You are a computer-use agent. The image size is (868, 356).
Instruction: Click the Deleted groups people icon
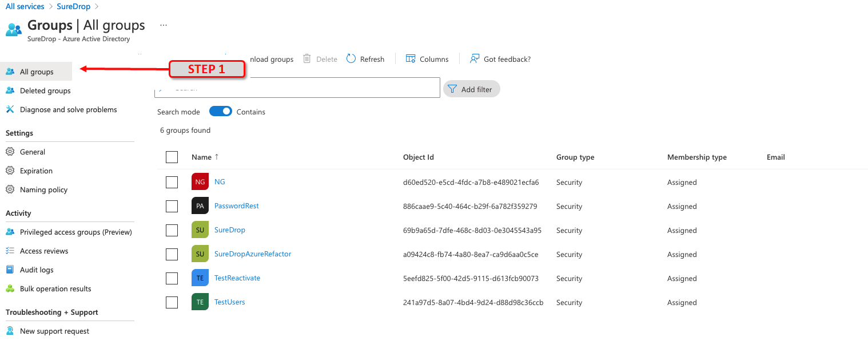click(10, 90)
